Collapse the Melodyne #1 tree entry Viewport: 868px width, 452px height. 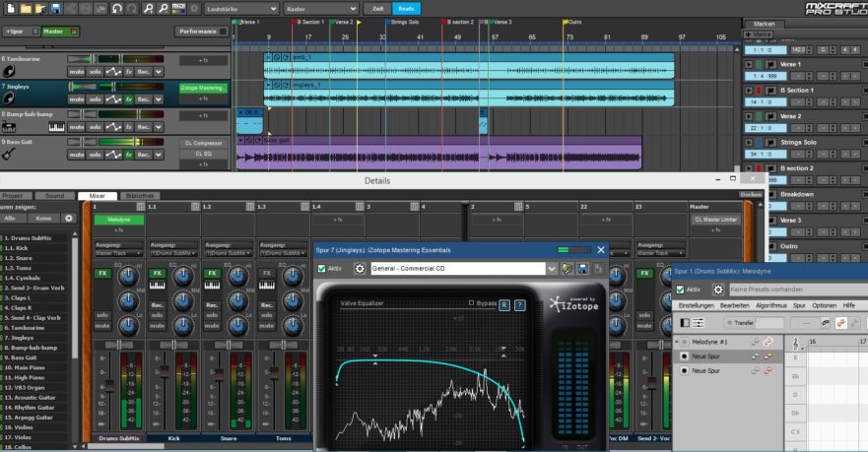[x=677, y=342]
